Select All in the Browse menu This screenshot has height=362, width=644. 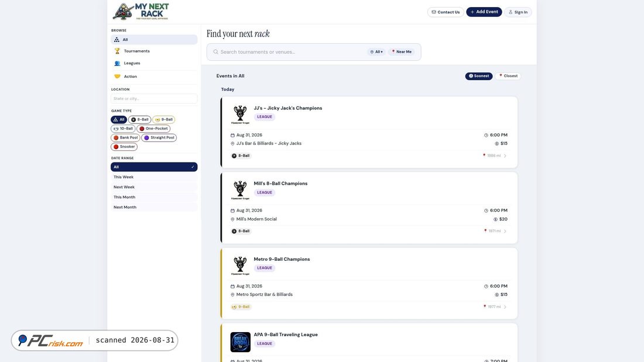tap(154, 39)
